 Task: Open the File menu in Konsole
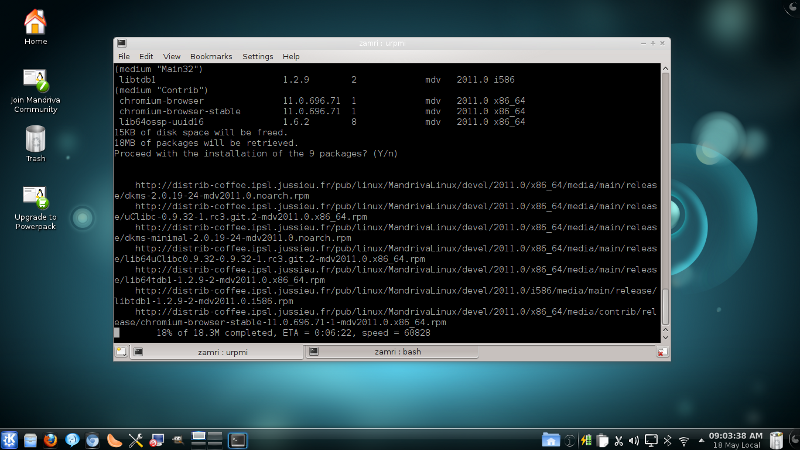124,57
